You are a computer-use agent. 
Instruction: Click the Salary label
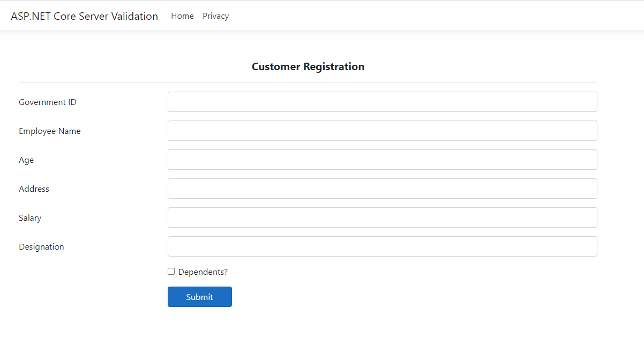pyautogui.click(x=29, y=217)
